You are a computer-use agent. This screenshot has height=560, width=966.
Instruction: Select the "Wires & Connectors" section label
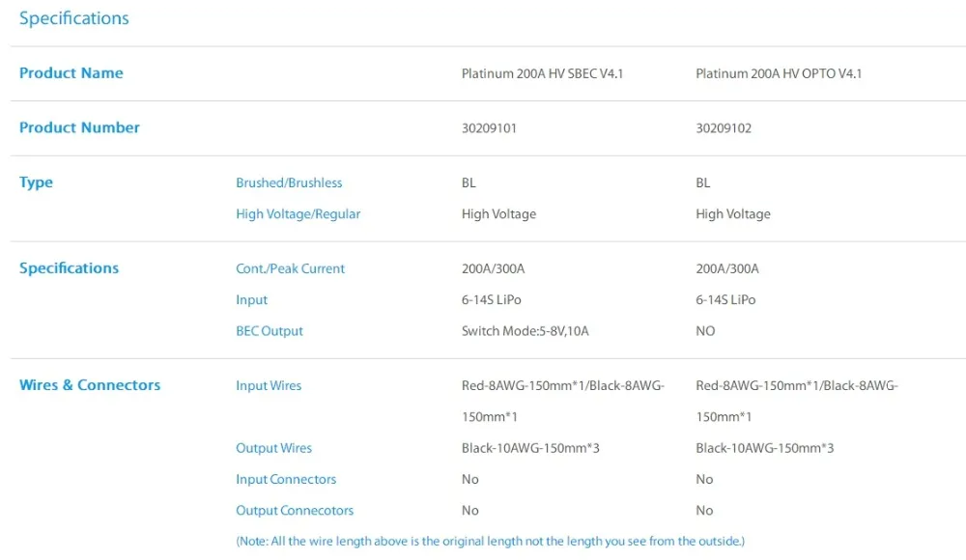[89, 384]
